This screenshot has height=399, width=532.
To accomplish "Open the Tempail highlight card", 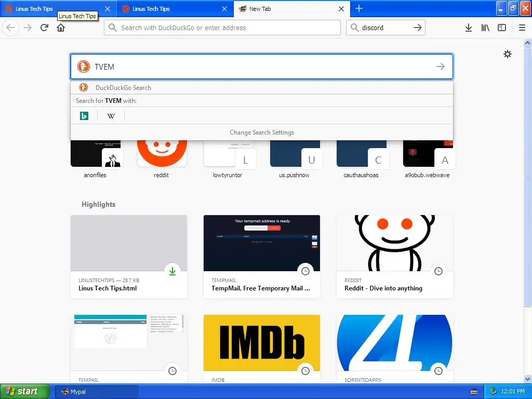I will pyautogui.click(x=129, y=350).
